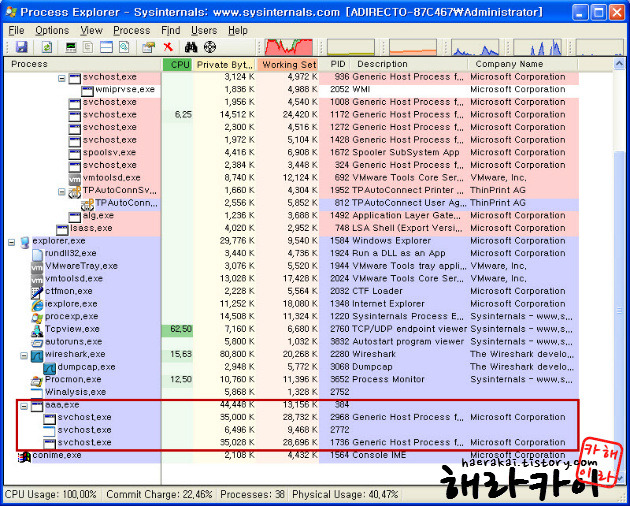This screenshot has width=630, height=506.
Task: Kill the process with the red X icon
Action: [x=168, y=47]
